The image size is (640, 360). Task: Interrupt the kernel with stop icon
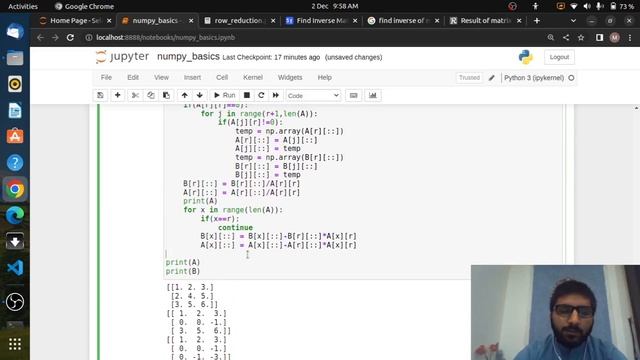[247, 95]
